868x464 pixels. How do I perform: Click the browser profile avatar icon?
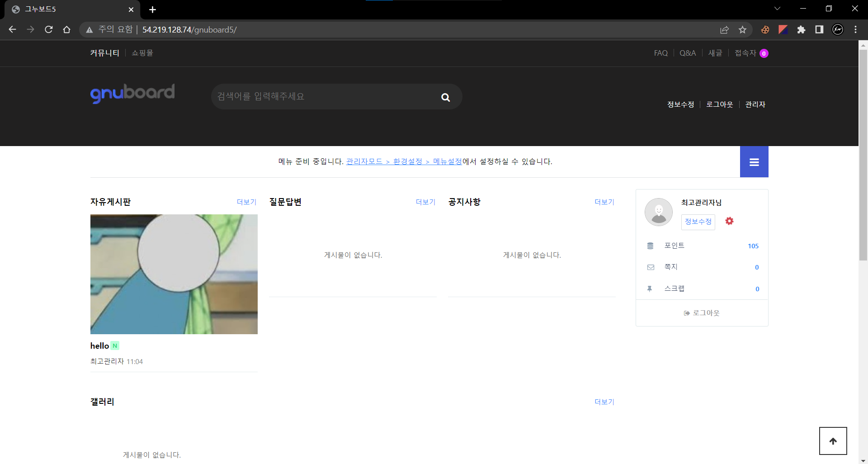click(838, 30)
